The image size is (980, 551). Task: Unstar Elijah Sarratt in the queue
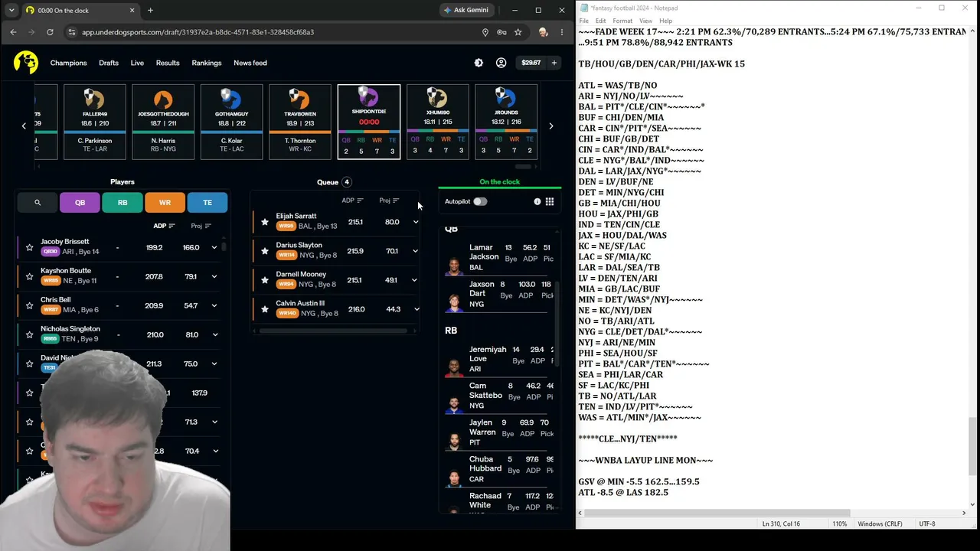pyautogui.click(x=265, y=222)
